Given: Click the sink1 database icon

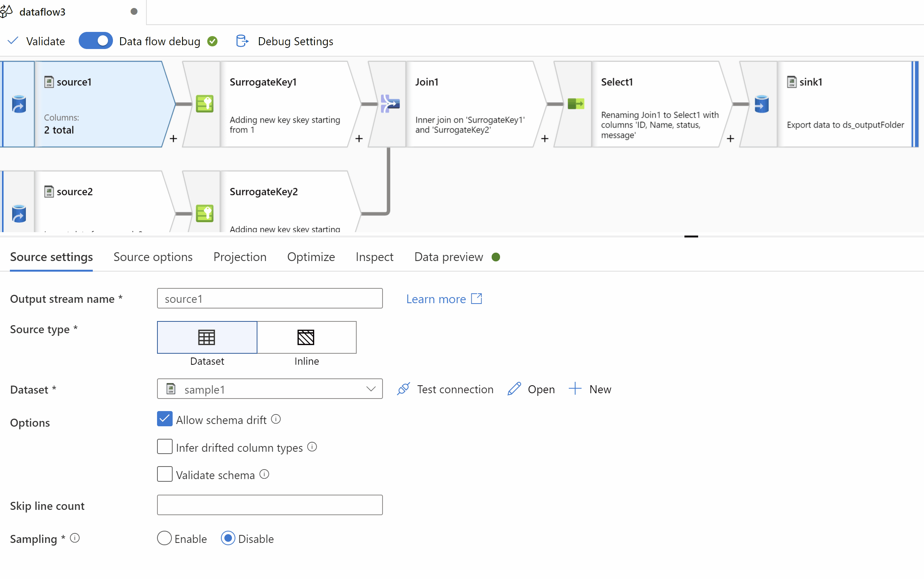Looking at the screenshot, I should tap(761, 104).
